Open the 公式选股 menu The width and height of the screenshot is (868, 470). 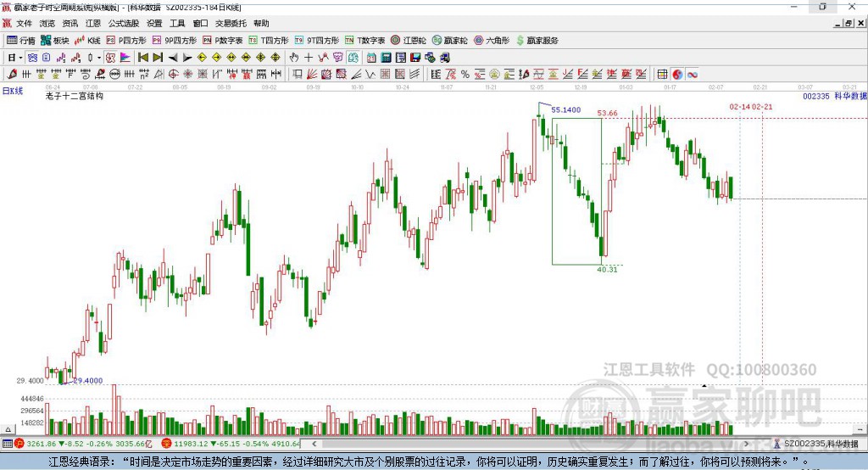124,23
